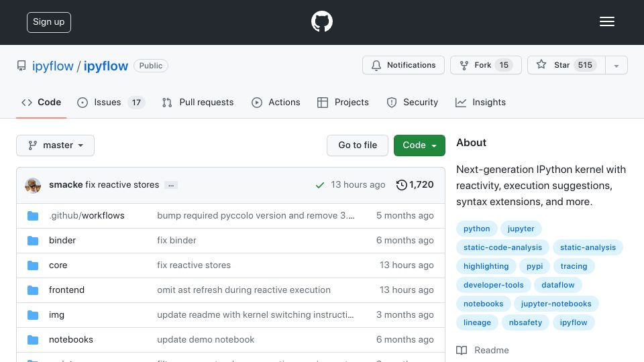Open the core folder

point(58,265)
